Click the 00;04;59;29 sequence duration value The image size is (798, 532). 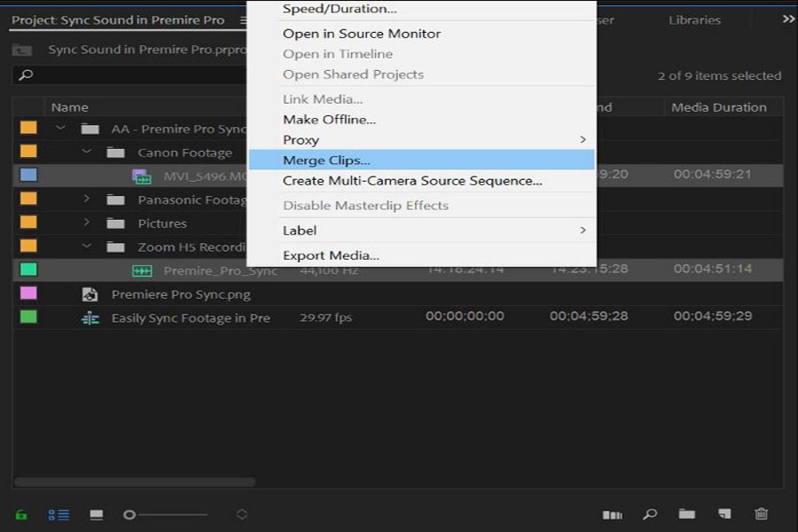click(x=713, y=317)
